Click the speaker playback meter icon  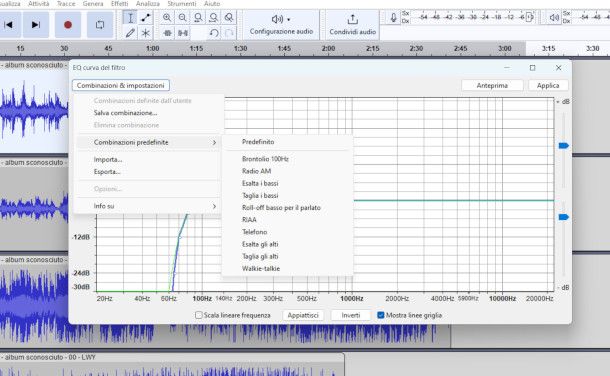click(x=554, y=17)
